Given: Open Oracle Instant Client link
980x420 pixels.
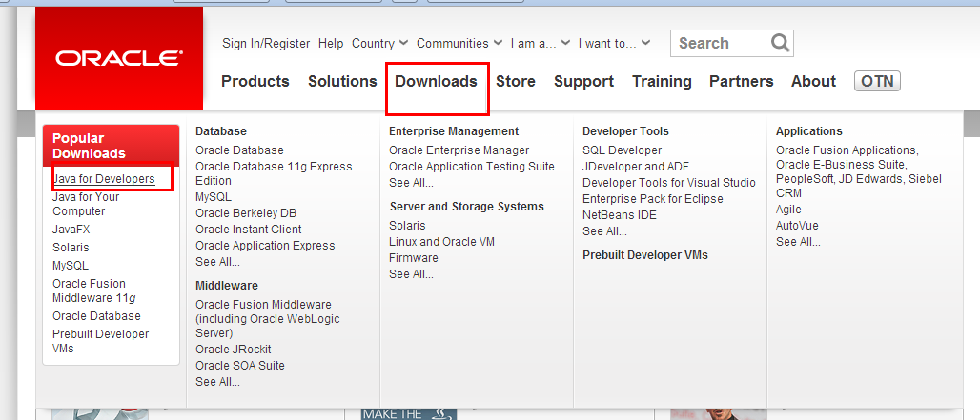Looking at the screenshot, I should pyautogui.click(x=248, y=229).
